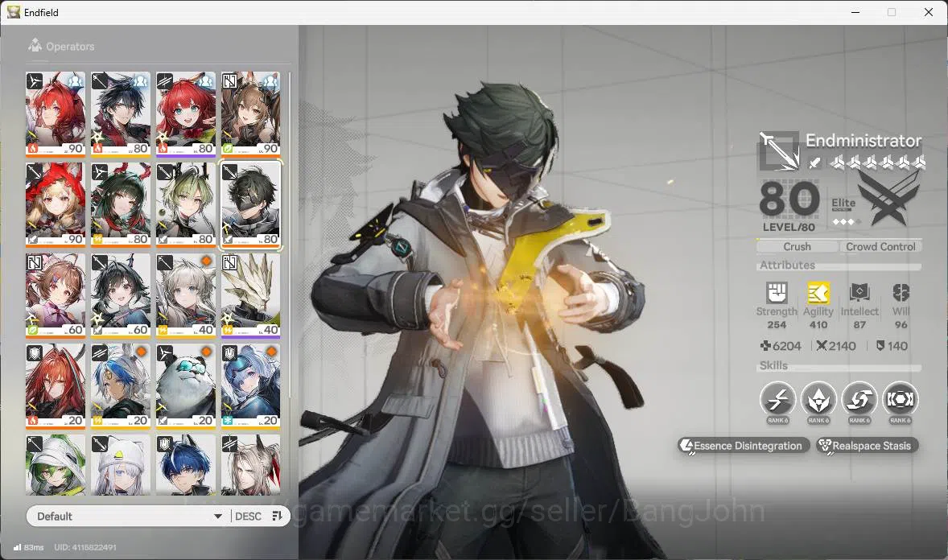948x560 pixels.
Task: Select the black-haired male operator, level 80
Action: [121, 114]
